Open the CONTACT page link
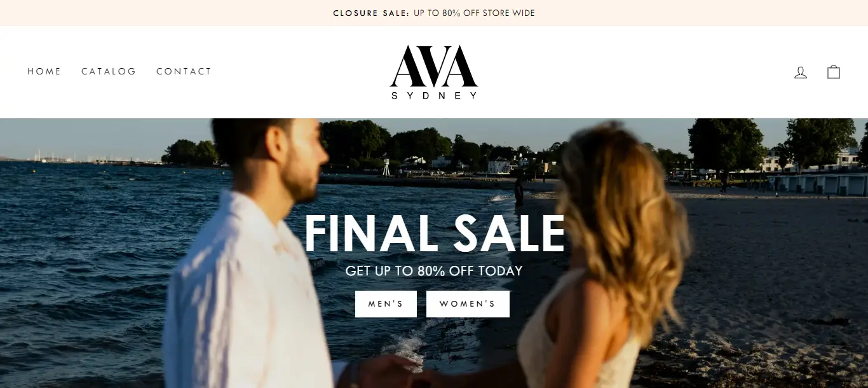Image resolution: width=868 pixels, height=388 pixels. [x=184, y=71]
